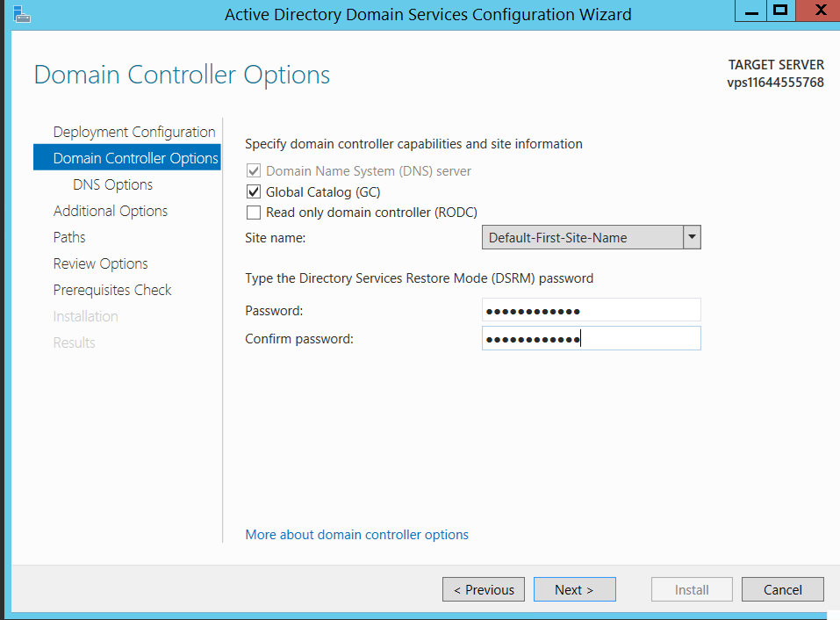Viewport: 840px width, 620px height.
Task: Open Review Options step
Action: point(100,263)
